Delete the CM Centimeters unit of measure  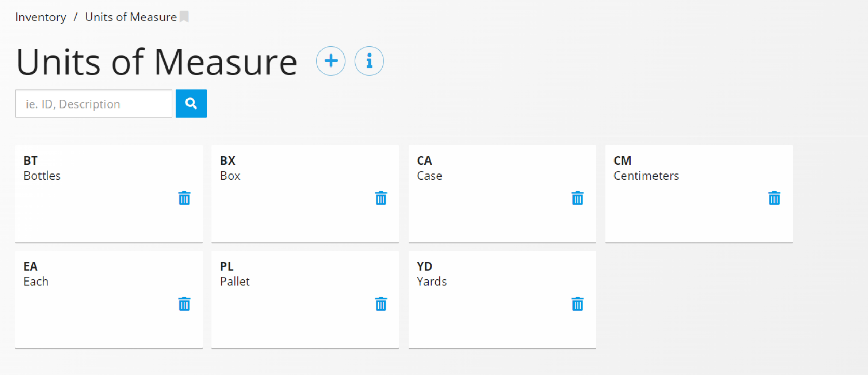774,198
